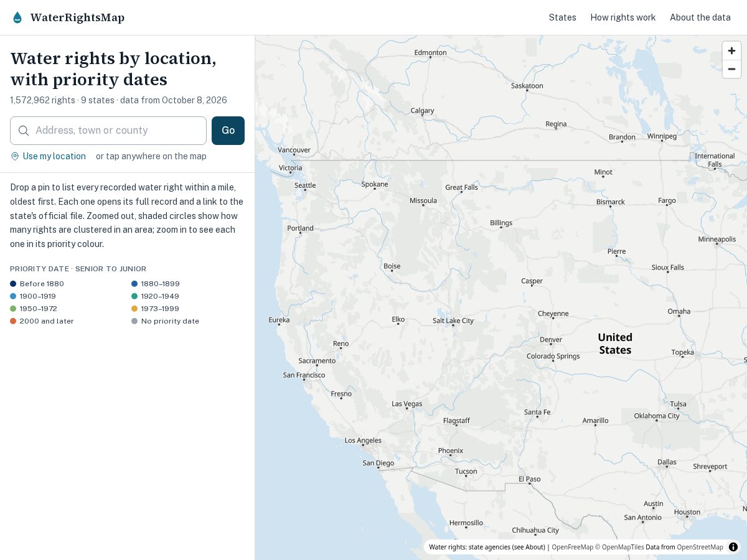This screenshot has width=747, height=560.
Task: Click the WaterRightsMap water drop logo
Action: (17, 17)
